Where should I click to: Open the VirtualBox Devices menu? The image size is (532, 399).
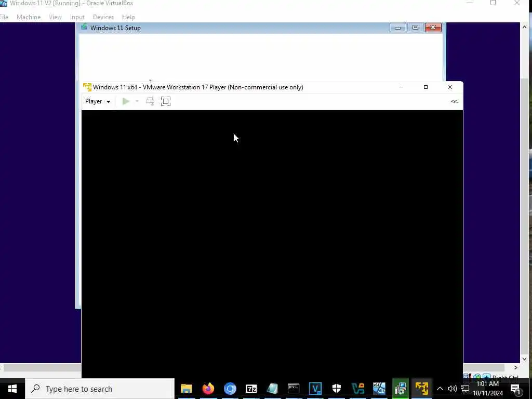pyautogui.click(x=103, y=17)
